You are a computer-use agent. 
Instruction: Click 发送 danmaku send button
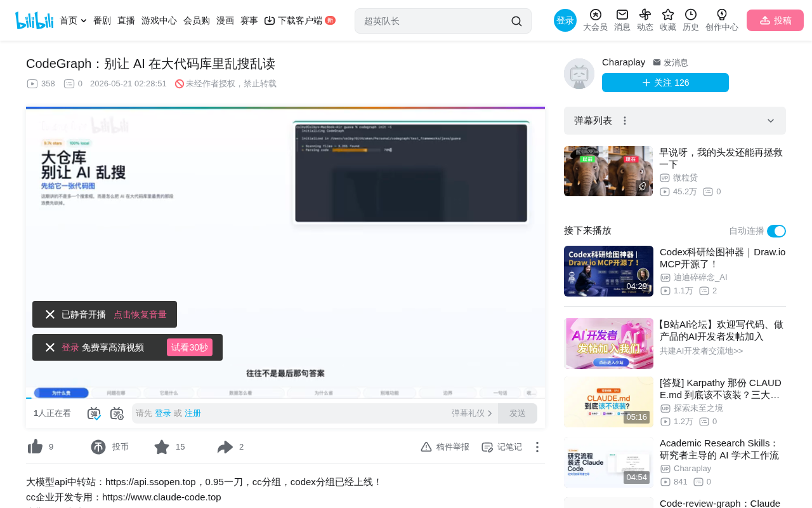click(518, 413)
